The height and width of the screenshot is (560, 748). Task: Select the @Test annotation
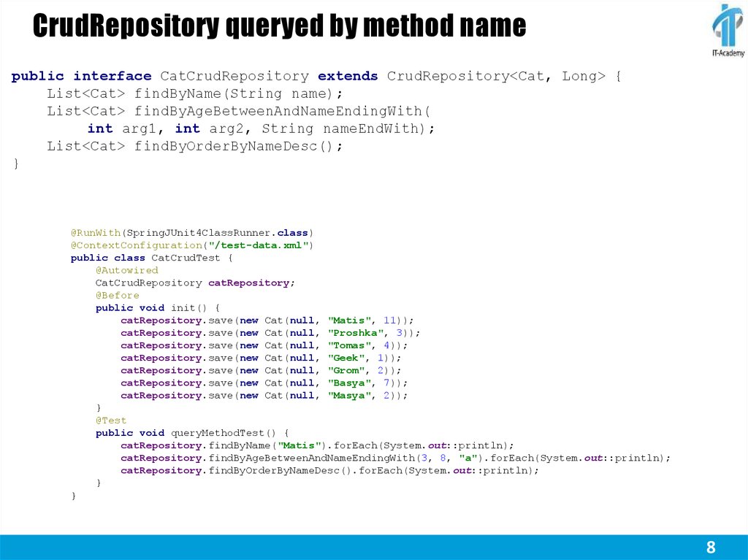pyautogui.click(x=112, y=420)
